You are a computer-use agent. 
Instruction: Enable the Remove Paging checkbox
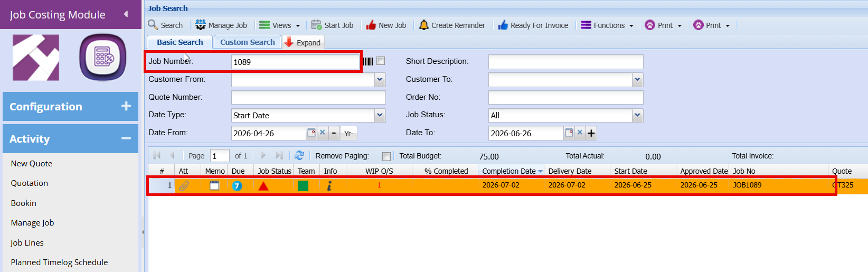pyautogui.click(x=386, y=156)
